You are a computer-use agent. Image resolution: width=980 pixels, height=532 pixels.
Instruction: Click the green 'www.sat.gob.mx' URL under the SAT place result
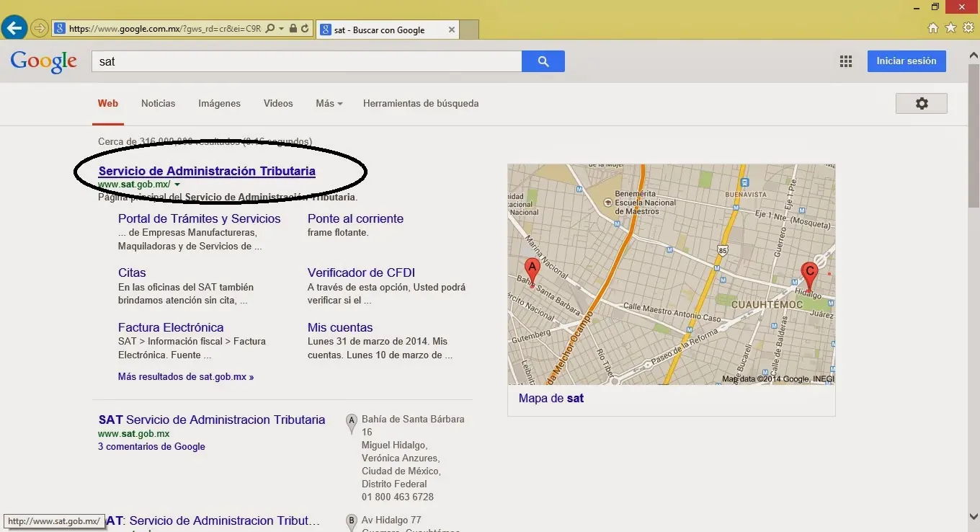pos(133,433)
